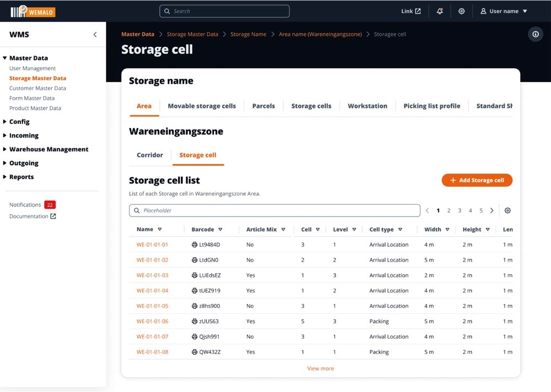The height and width of the screenshot is (392, 551).
Task: Open the Cell type column filter arrow
Action: (x=400, y=230)
